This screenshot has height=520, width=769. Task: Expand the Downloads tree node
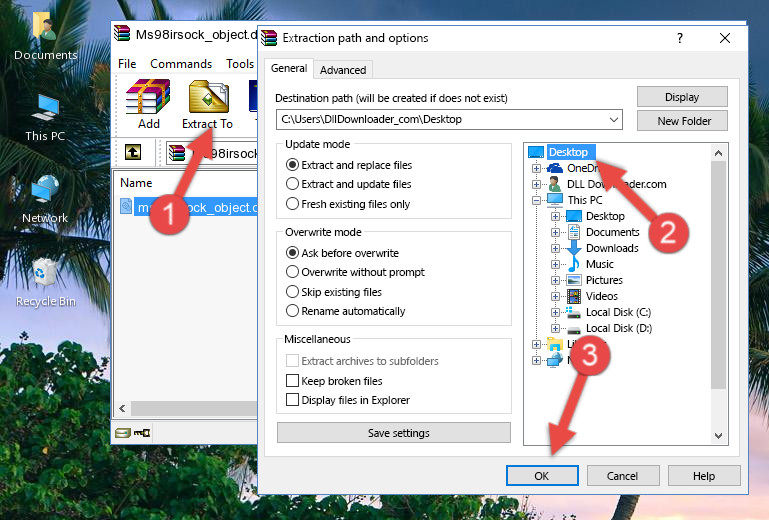click(555, 248)
